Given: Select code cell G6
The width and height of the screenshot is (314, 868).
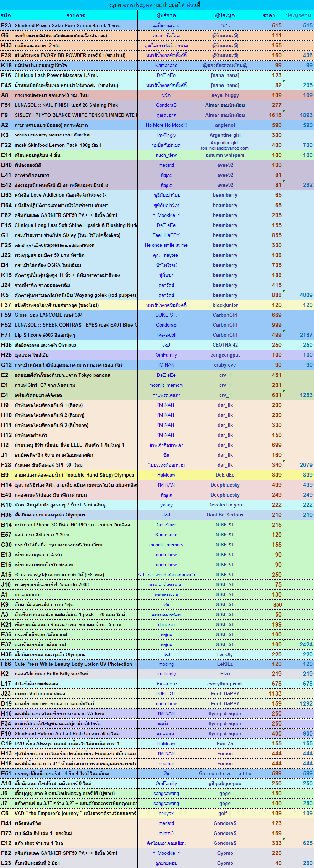Looking at the screenshot, I should (7, 35).
